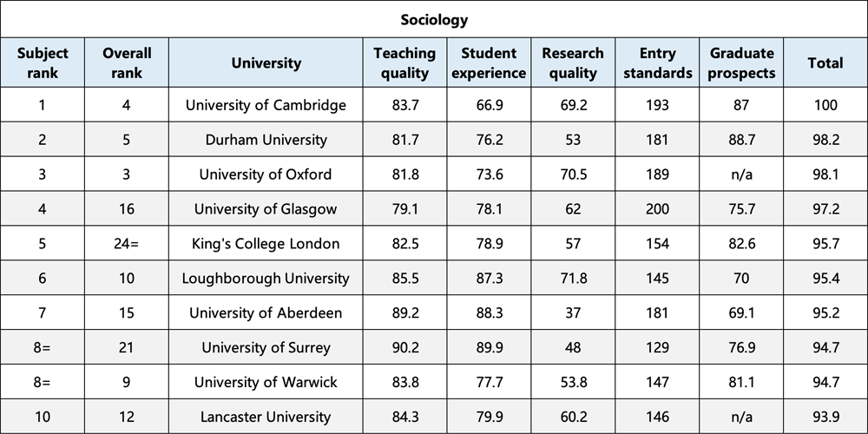Click the University of Surrey cell

pos(266,348)
